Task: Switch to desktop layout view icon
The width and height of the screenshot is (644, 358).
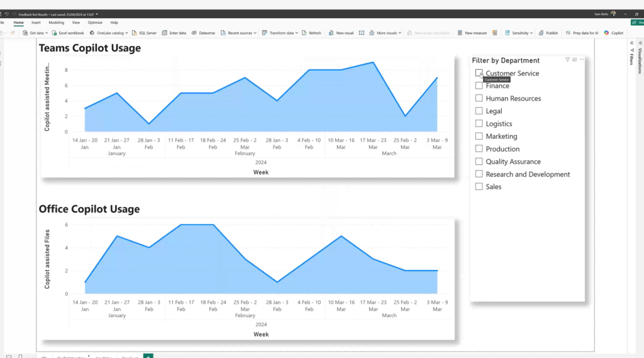Action: click(x=9, y=356)
